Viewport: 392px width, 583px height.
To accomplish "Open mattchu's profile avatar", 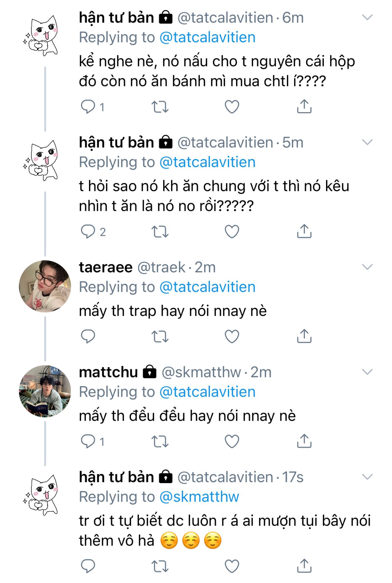I will [45, 391].
